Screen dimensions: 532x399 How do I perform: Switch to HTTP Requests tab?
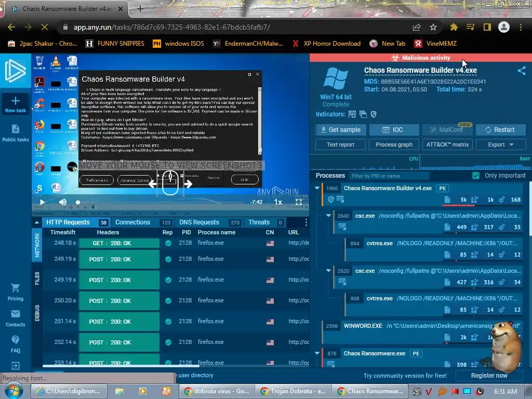click(76, 222)
